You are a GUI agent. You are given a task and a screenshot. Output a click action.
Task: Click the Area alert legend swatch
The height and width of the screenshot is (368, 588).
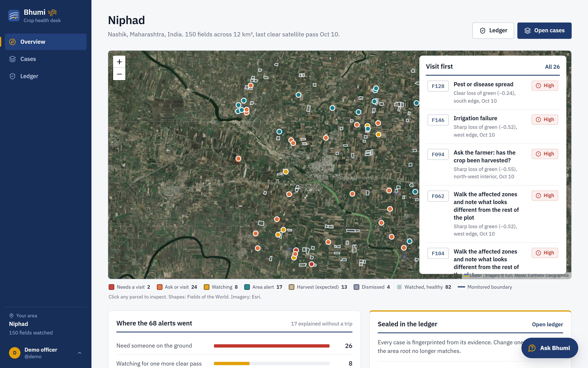[247, 287]
